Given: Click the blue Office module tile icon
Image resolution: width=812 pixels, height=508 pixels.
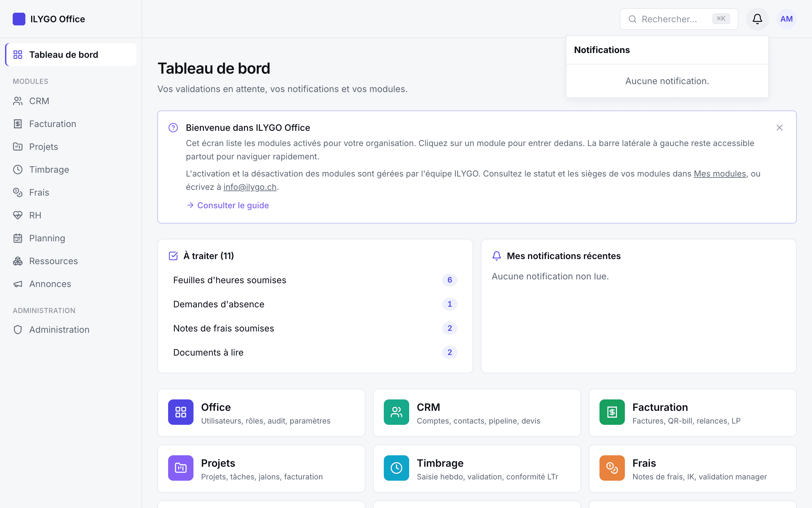Looking at the screenshot, I should [x=180, y=412].
